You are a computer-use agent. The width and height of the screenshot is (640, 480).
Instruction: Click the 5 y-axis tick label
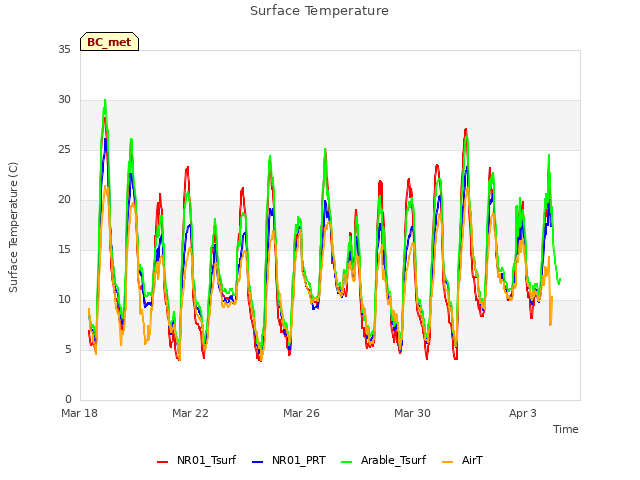tap(68, 350)
